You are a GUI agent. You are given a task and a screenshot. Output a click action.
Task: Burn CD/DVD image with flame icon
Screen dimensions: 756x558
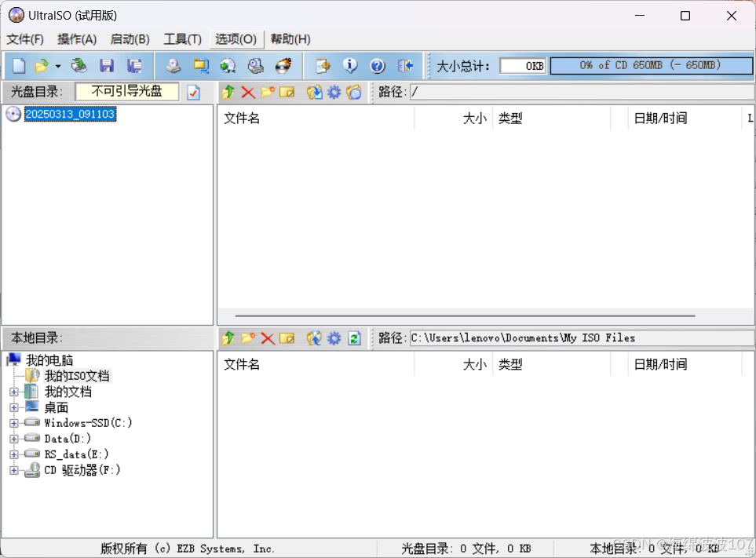tap(283, 66)
